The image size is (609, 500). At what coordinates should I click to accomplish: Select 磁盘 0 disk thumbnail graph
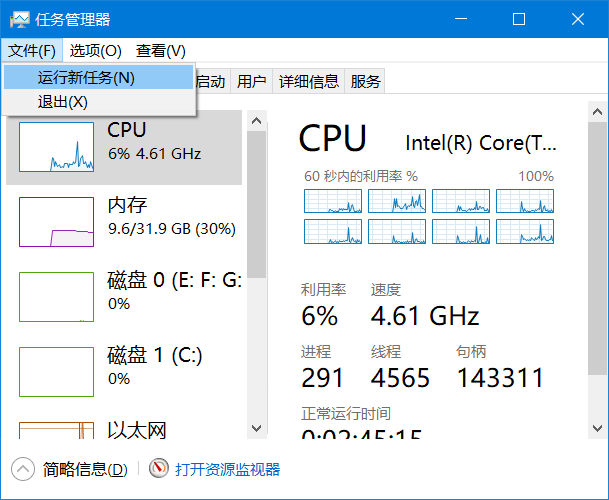[57, 296]
